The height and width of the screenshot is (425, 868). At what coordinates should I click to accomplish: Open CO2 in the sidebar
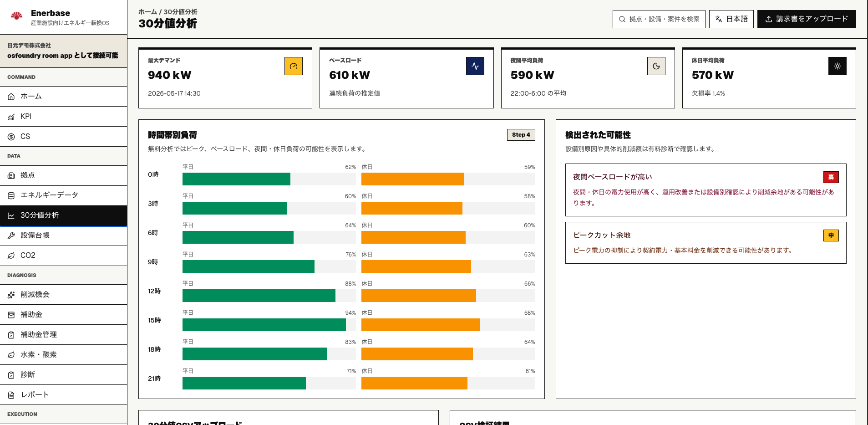pyautogui.click(x=64, y=256)
